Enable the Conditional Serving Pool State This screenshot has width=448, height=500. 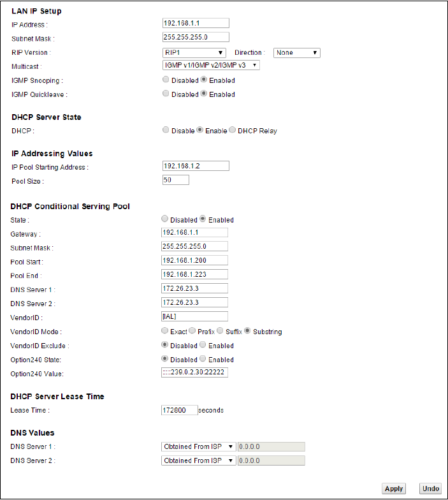pos(203,219)
